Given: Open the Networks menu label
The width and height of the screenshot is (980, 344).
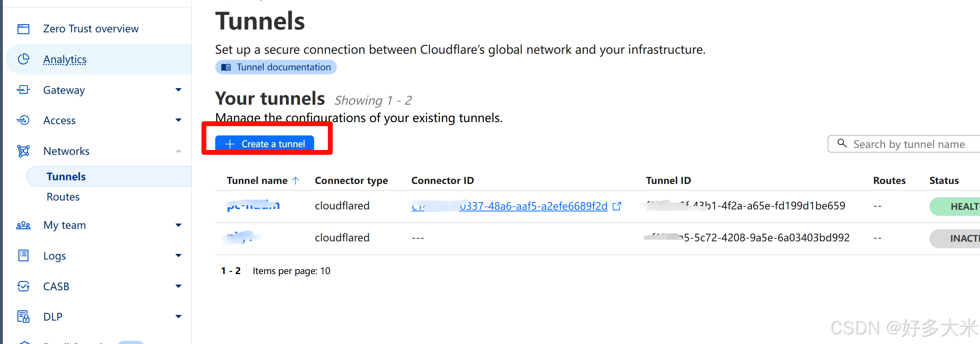Looking at the screenshot, I should click(x=67, y=151).
